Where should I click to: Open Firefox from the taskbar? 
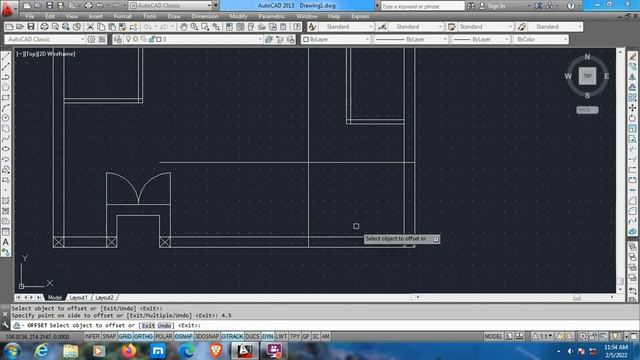[x=129, y=351]
